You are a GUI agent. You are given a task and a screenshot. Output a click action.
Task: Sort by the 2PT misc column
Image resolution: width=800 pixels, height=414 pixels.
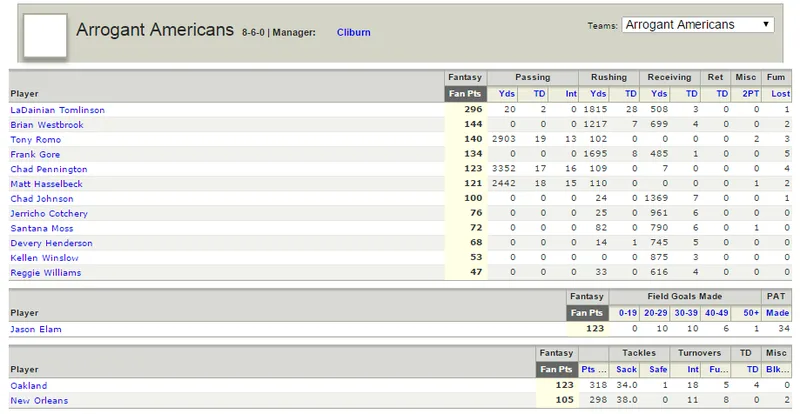click(x=751, y=93)
